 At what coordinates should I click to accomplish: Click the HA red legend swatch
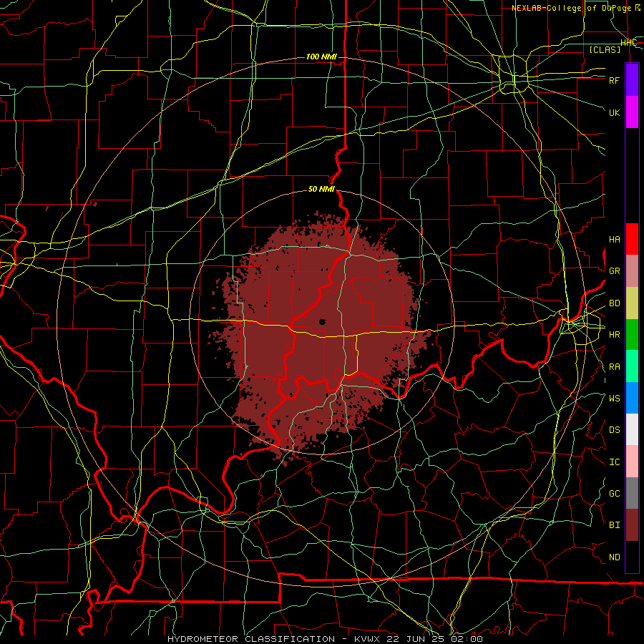(x=632, y=239)
